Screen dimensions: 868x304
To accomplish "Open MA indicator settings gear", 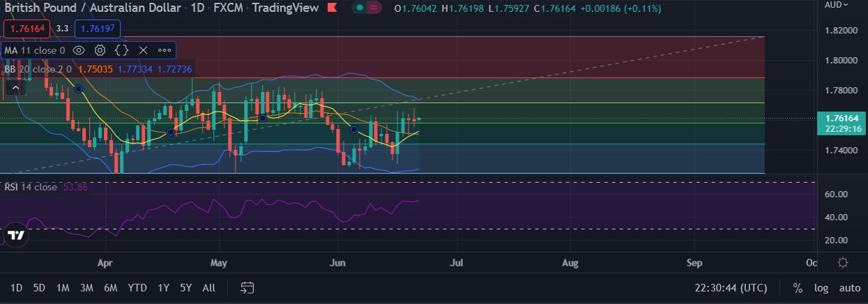I will [x=100, y=50].
